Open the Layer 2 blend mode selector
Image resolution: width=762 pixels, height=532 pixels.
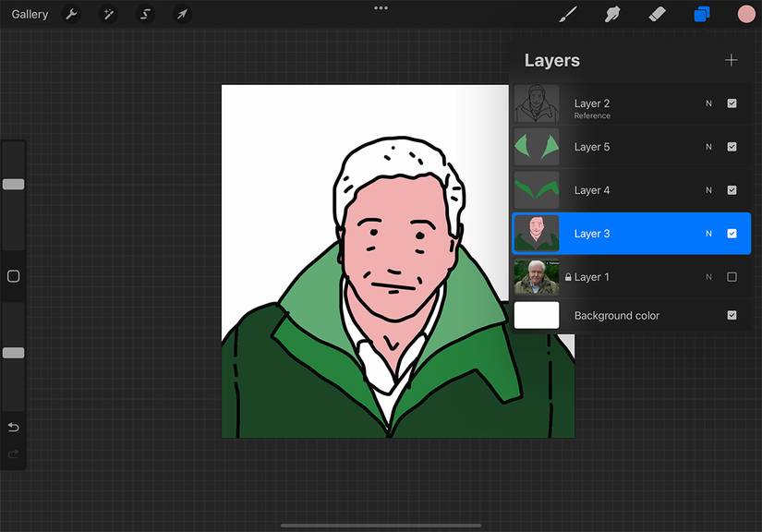(708, 103)
